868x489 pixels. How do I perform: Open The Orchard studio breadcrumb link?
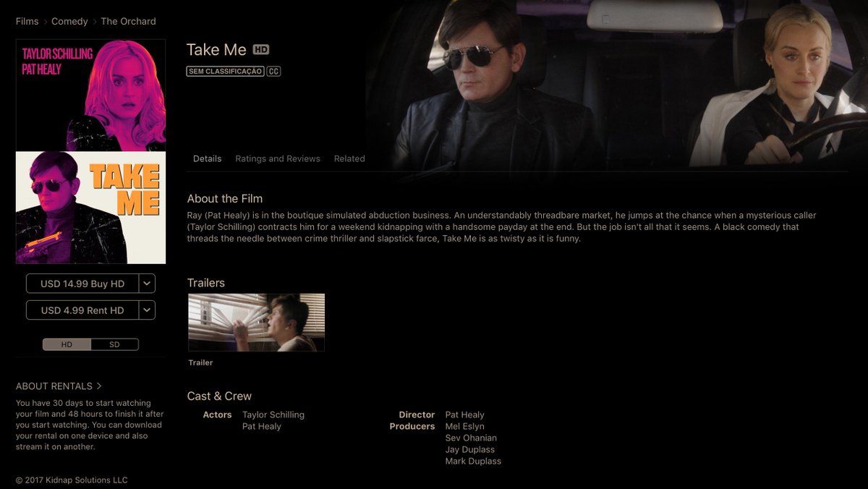point(128,22)
